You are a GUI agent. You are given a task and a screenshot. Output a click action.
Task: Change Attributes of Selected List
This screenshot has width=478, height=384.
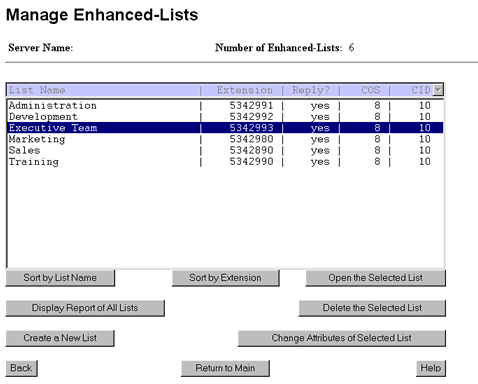click(x=342, y=338)
